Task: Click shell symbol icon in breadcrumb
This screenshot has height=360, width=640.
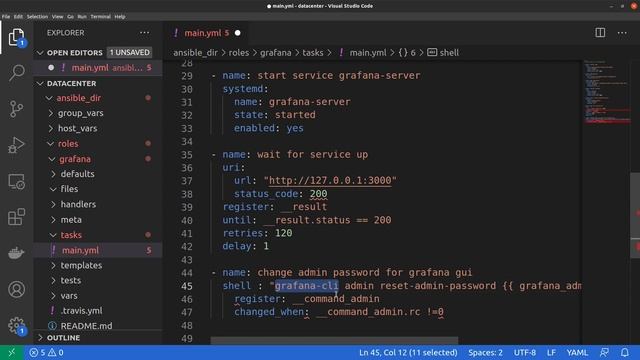Action: (432, 52)
